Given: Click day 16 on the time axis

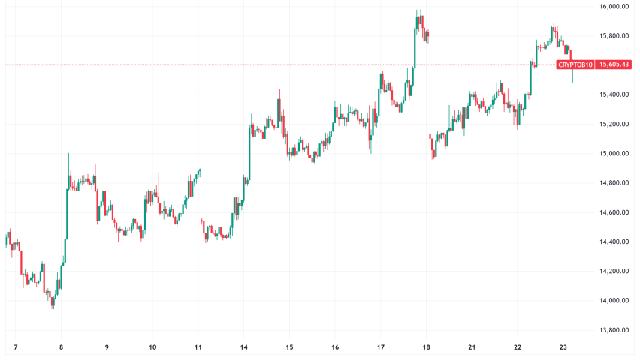Looking at the screenshot, I should (x=335, y=348).
